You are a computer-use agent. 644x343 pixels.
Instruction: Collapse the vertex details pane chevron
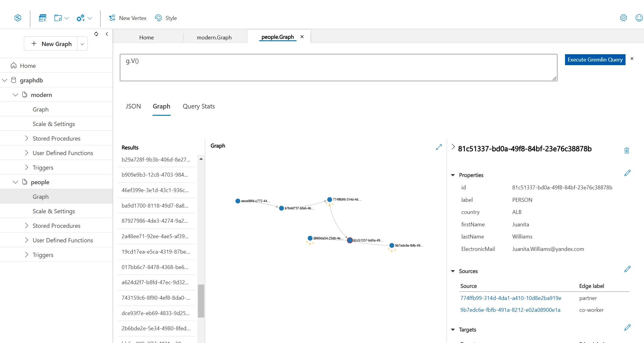tap(453, 147)
